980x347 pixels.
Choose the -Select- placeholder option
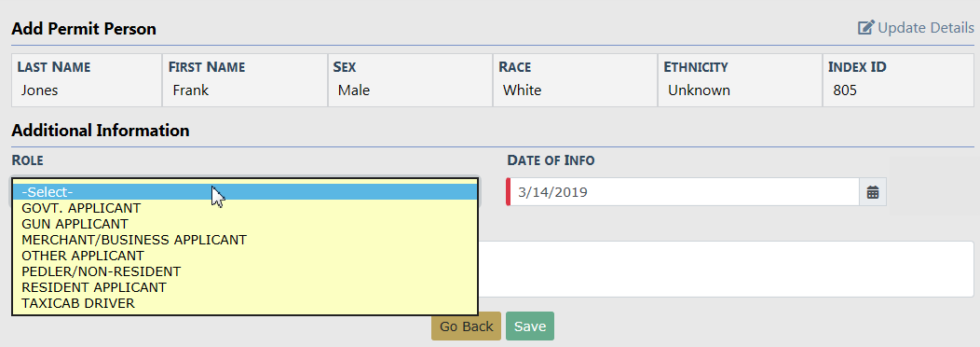tap(245, 191)
